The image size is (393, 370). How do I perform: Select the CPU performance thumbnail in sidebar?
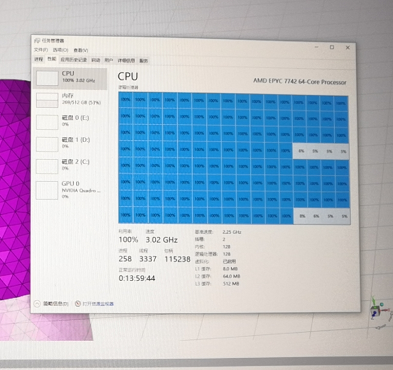point(70,78)
